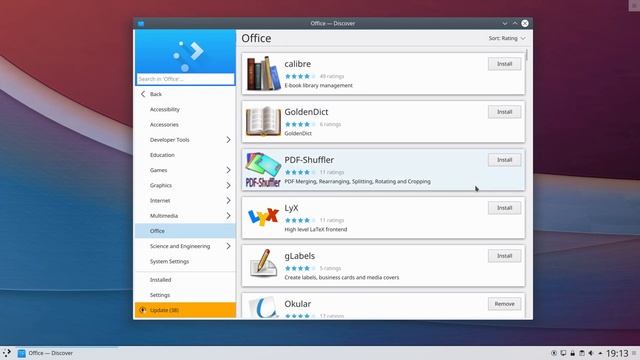Expand the Games category arrow
The image size is (640, 360).
pyautogui.click(x=228, y=170)
